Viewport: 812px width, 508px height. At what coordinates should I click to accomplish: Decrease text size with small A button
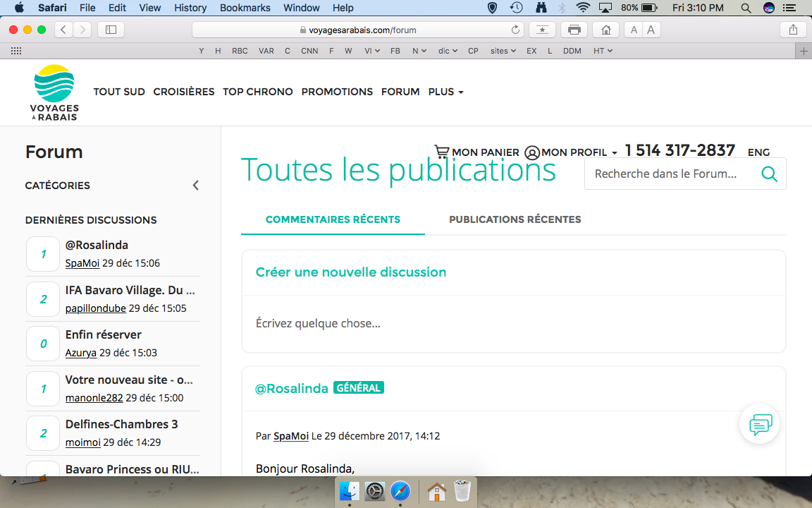(x=634, y=30)
